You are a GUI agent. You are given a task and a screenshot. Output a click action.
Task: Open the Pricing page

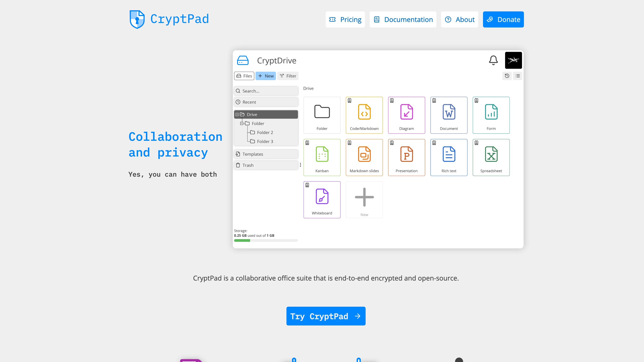click(x=345, y=19)
